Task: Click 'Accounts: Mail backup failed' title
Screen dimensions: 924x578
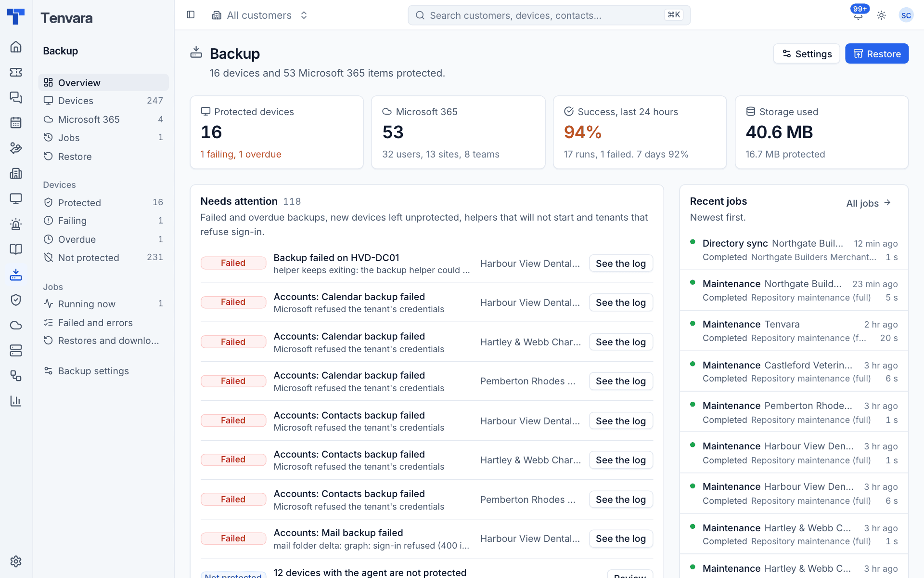Action: tap(338, 533)
